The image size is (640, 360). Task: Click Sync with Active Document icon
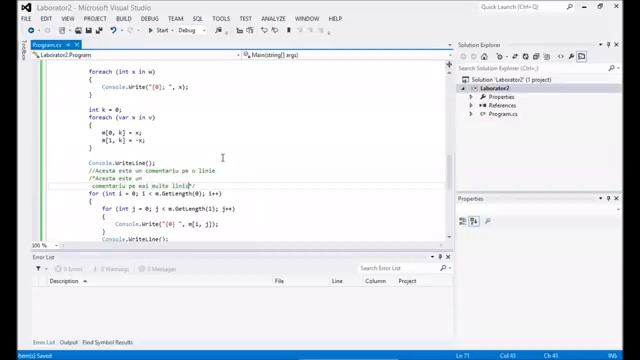(515, 57)
